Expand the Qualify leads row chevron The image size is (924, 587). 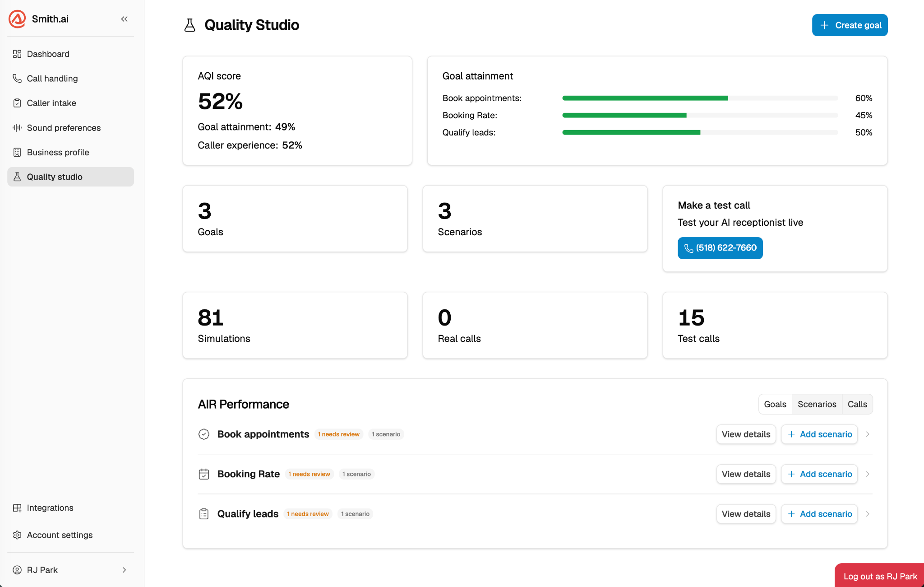click(868, 514)
